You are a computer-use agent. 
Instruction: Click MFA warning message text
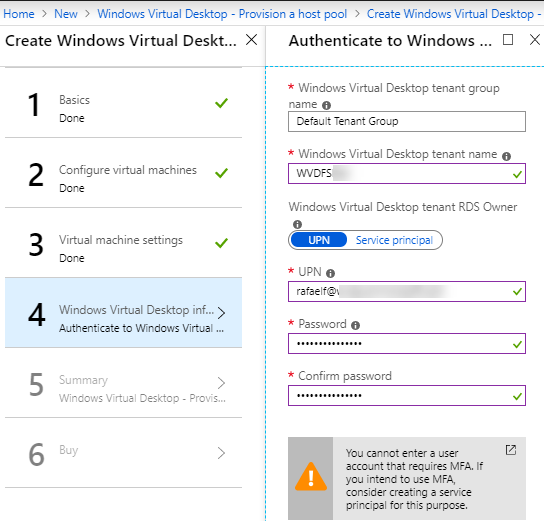[414, 479]
